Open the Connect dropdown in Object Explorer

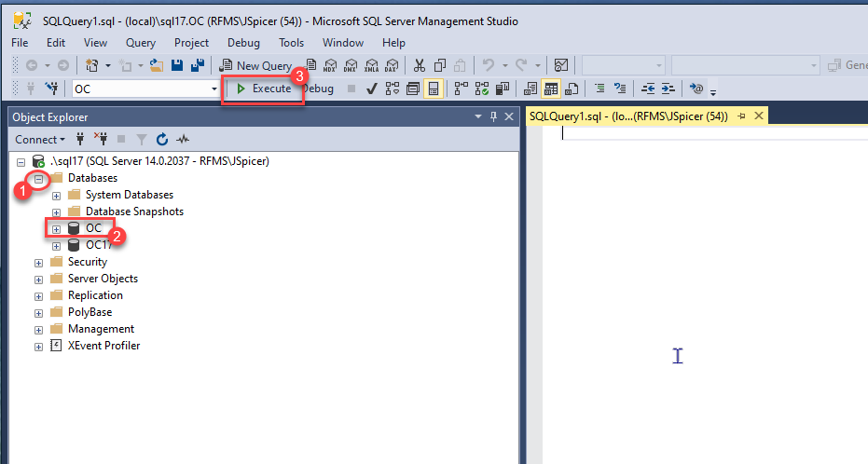pyautogui.click(x=40, y=140)
